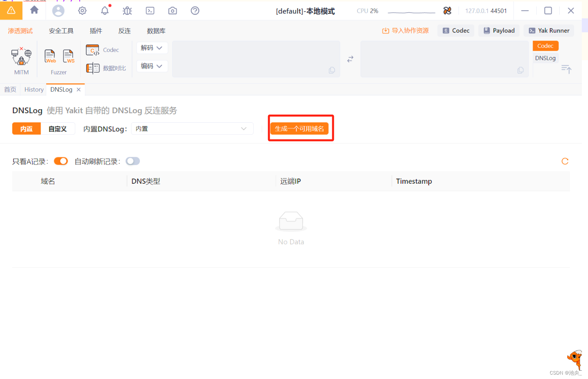The width and height of the screenshot is (588, 379).
Task: Open the Payload button
Action: pyautogui.click(x=499, y=31)
